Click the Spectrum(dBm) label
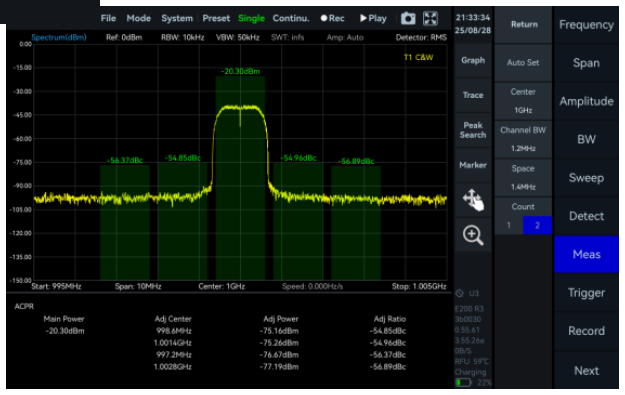The height and width of the screenshot is (395, 625). coord(59,37)
